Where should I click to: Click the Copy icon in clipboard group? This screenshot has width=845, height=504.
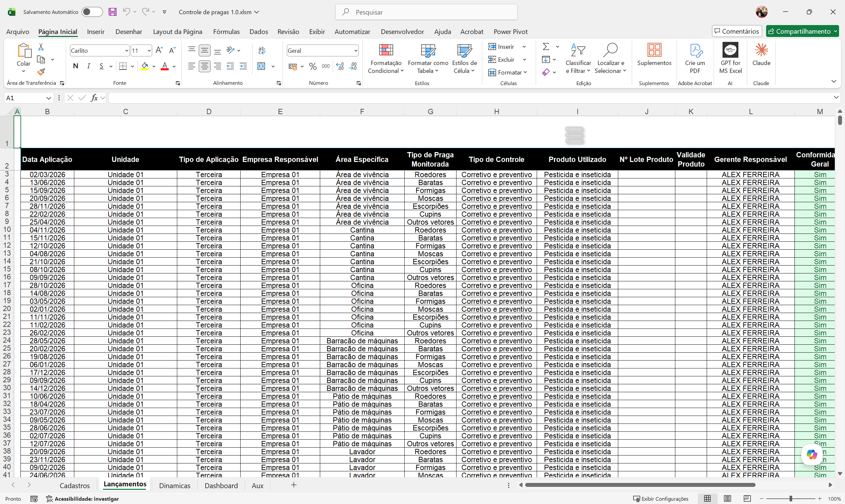pos(41,59)
